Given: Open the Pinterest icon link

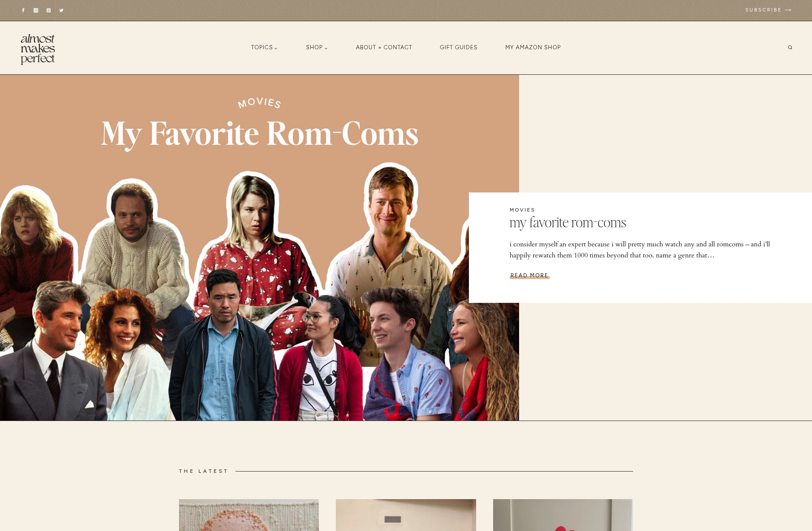Looking at the screenshot, I should 48,10.
